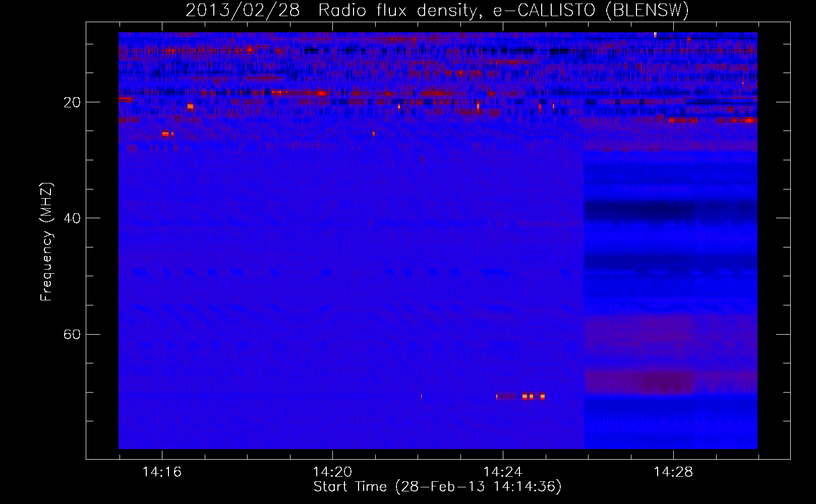
Task: Click the 60 MHz frequency tick label
Action: point(72,334)
